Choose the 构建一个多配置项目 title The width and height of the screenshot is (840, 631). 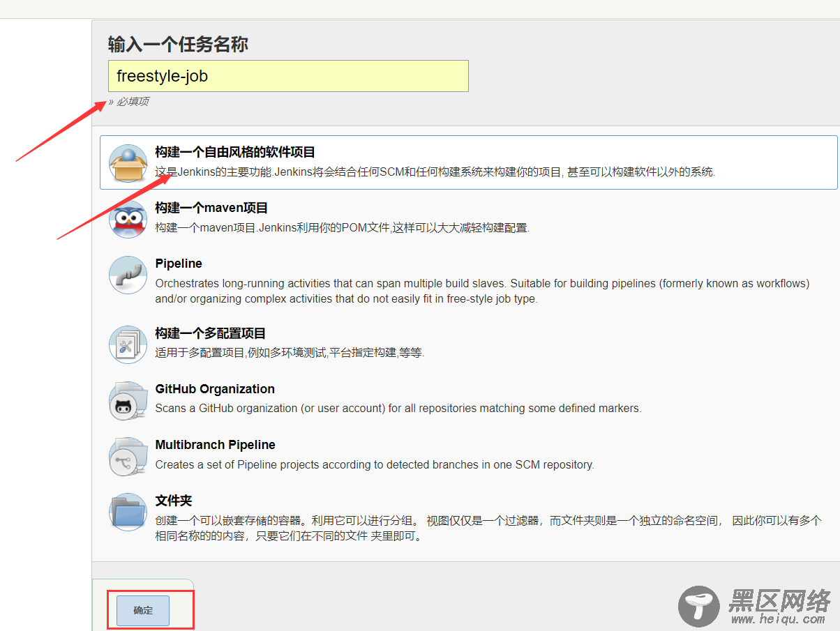[211, 333]
